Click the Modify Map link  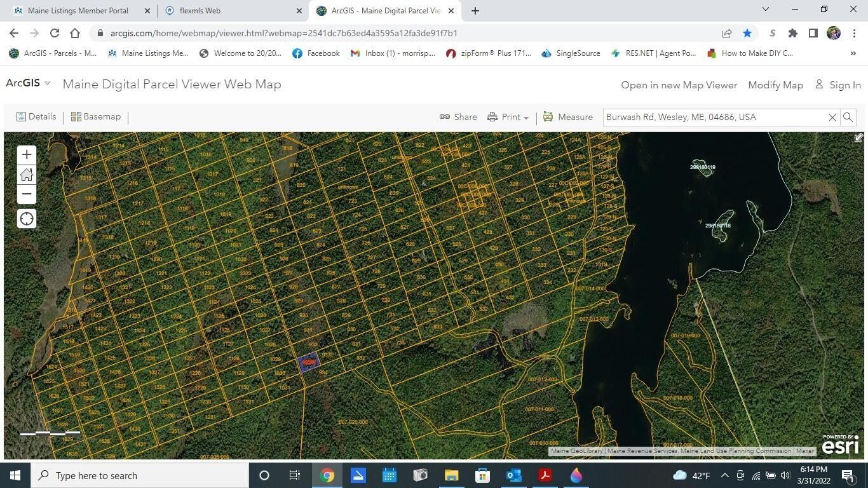[x=775, y=85]
